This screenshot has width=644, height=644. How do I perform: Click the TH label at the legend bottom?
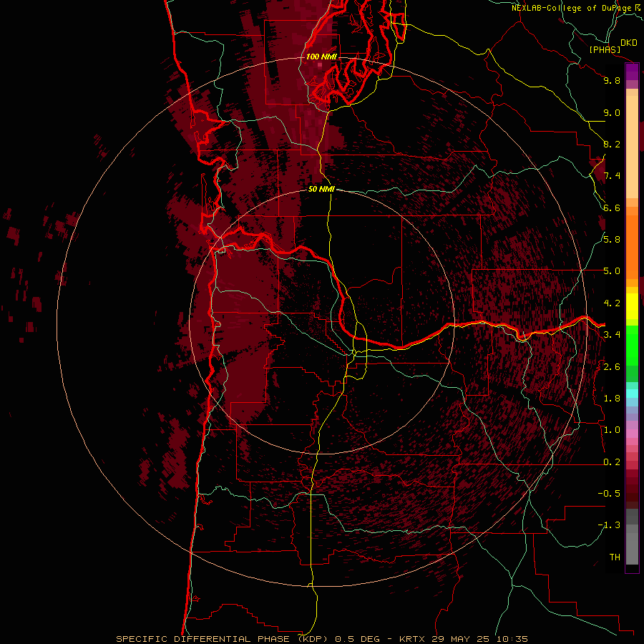(615, 557)
